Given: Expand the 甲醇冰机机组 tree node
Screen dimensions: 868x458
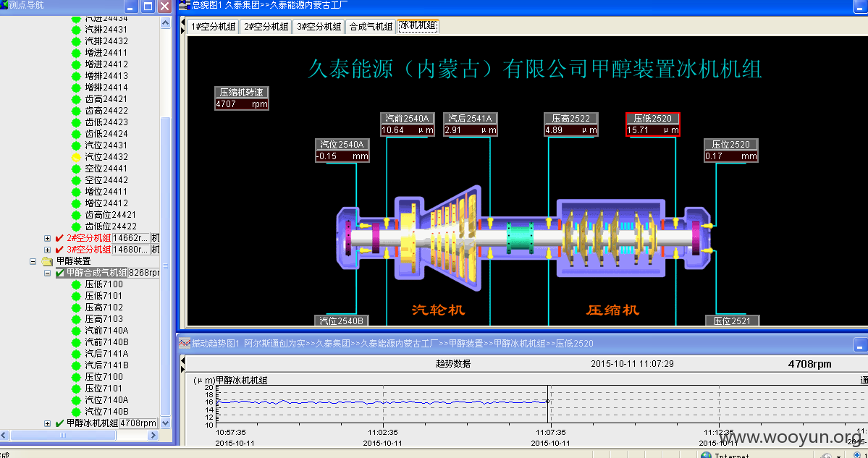Looking at the screenshot, I should [47, 423].
